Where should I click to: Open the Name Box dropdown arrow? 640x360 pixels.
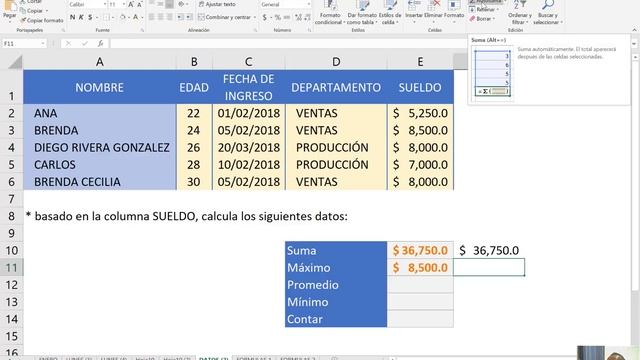43,43
